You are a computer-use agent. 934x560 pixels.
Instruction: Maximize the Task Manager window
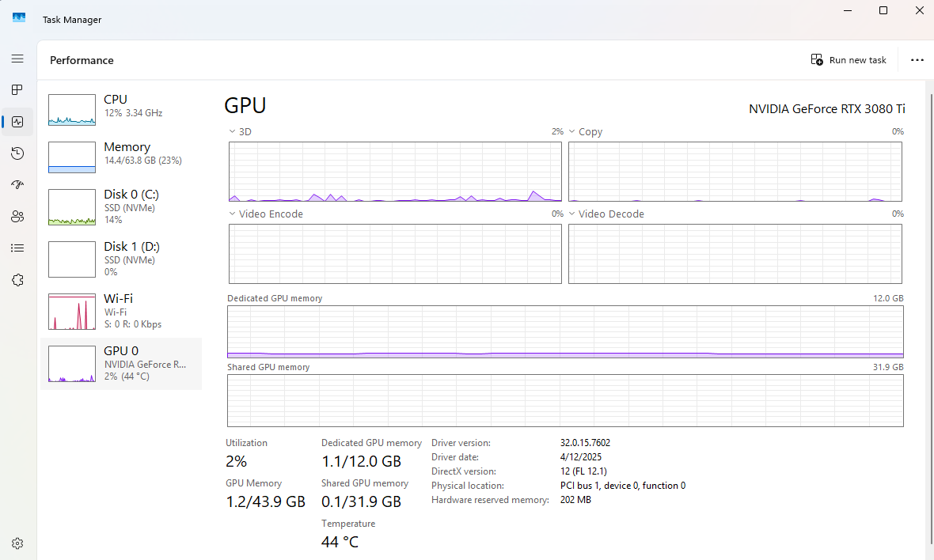pyautogui.click(x=883, y=11)
